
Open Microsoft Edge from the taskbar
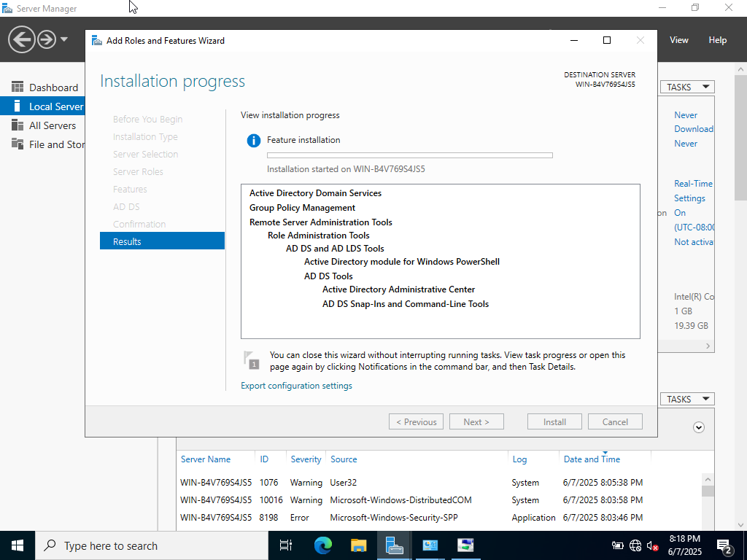click(322, 545)
